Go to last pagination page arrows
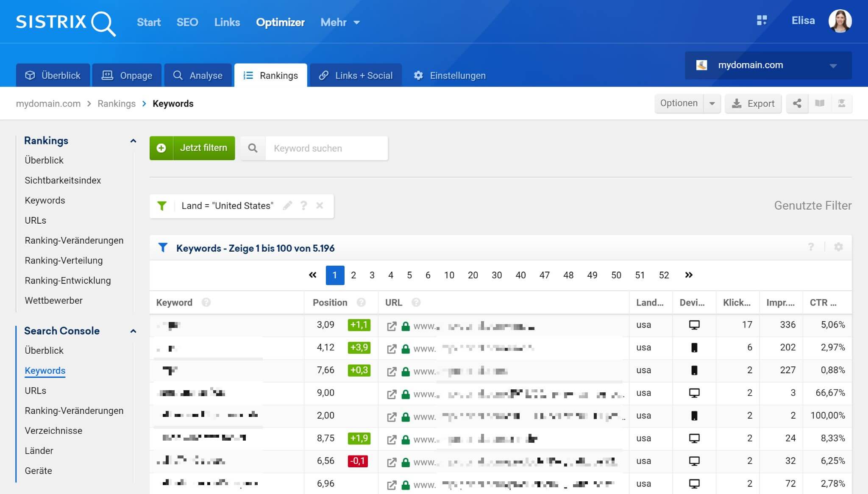This screenshot has width=868, height=494. pyautogui.click(x=689, y=275)
